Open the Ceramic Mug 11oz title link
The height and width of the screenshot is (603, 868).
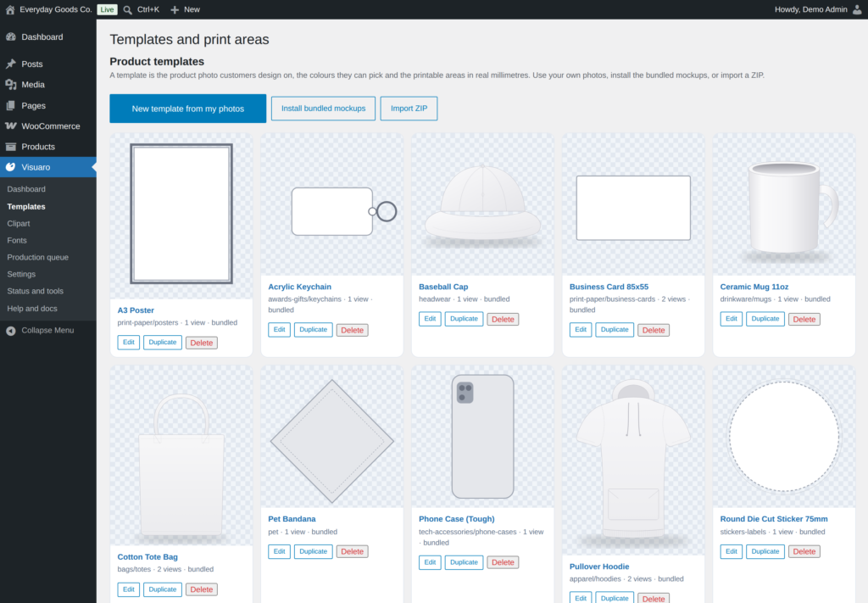pyautogui.click(x=754, y=287)
